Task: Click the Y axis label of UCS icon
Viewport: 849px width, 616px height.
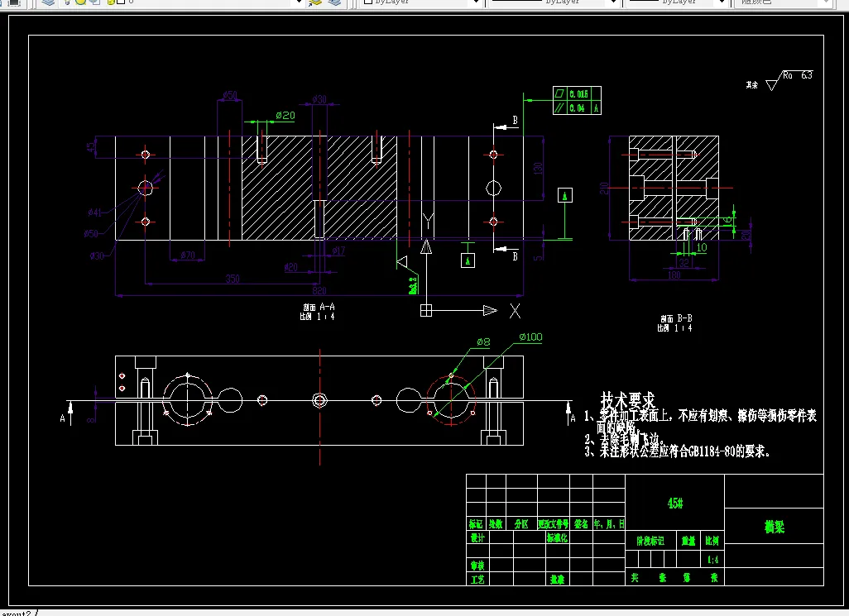Action: [428, 222]
